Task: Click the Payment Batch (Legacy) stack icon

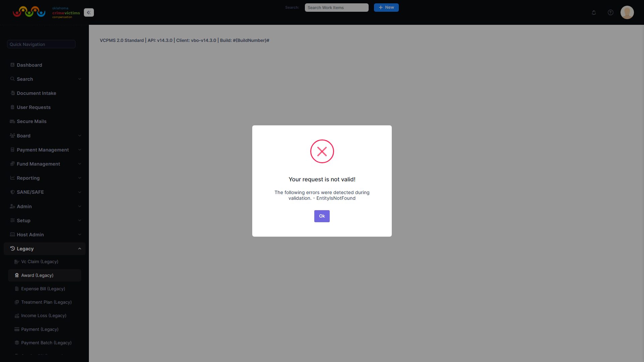Action: tap(17, 343)
